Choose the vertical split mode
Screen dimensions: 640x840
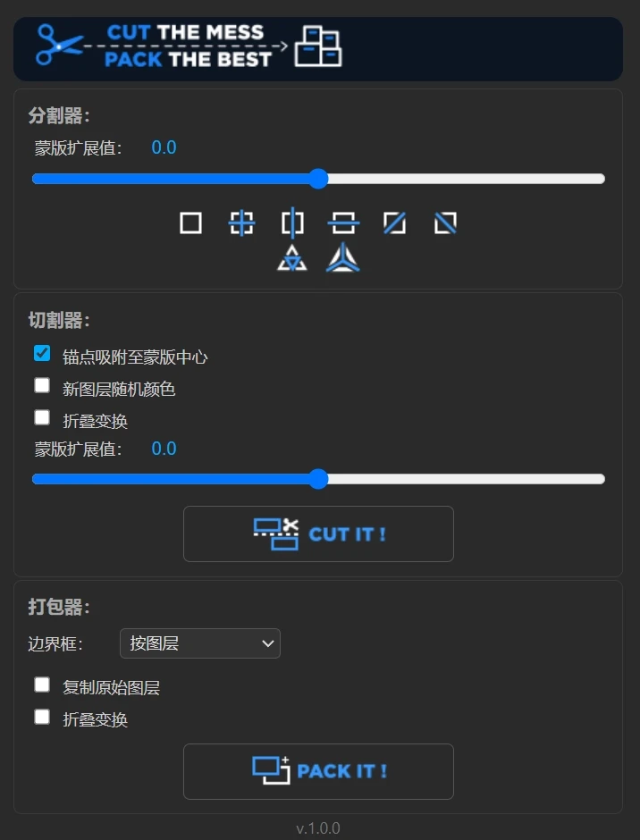tap(292, 223)
